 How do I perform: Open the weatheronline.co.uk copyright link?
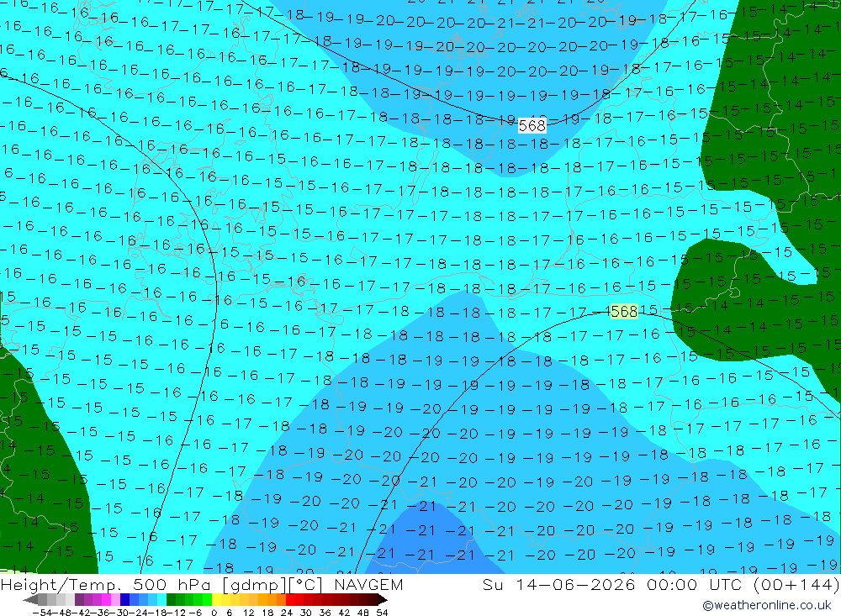[767, 605]
